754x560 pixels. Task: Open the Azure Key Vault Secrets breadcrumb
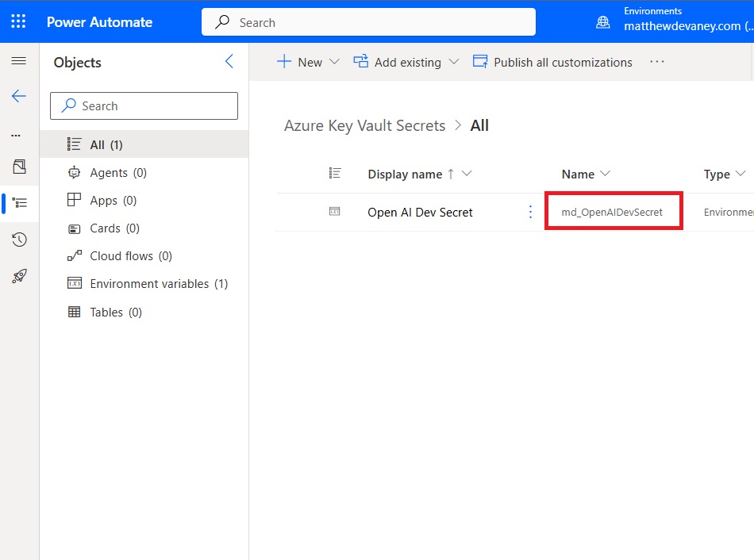click(x=364, y=125)
